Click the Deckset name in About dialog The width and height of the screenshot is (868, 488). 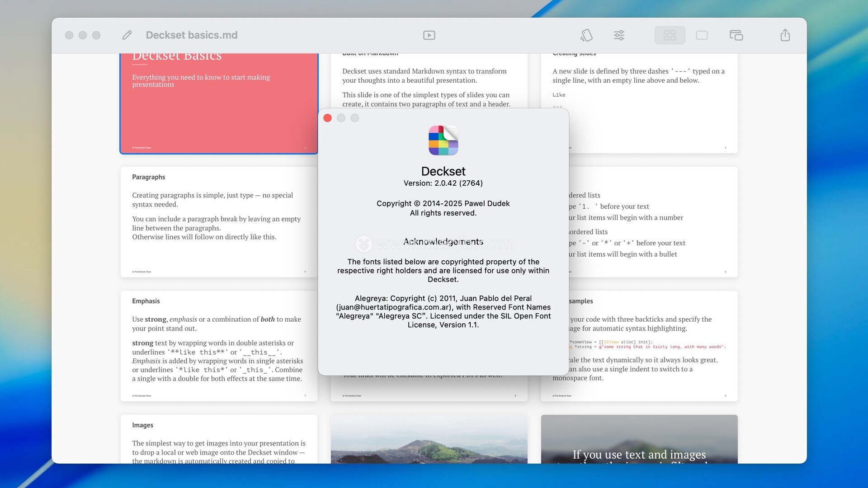443,171
